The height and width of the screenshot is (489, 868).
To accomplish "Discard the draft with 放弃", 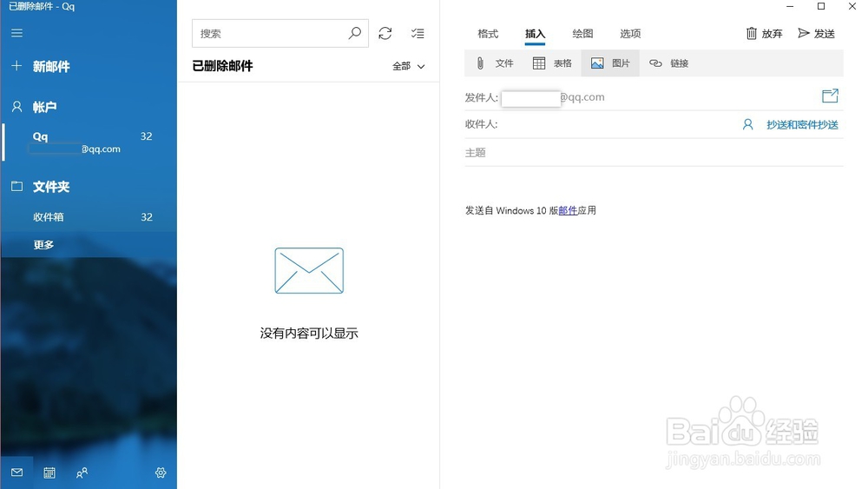I will point(764,34).
